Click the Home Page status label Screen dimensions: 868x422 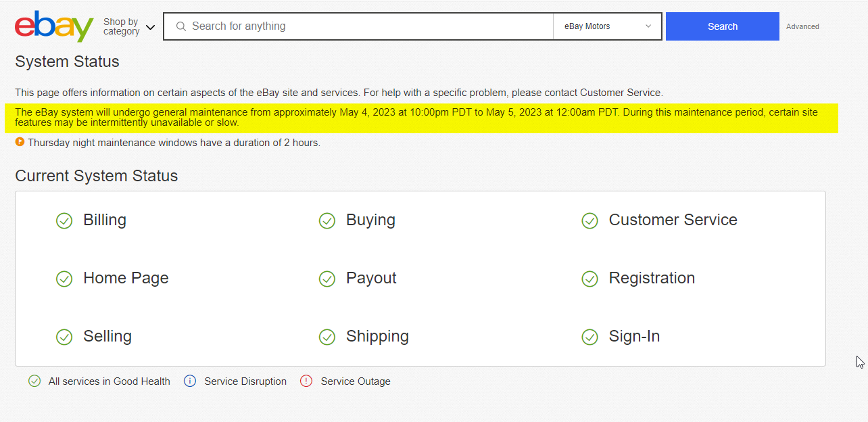[x=126, y=279]
